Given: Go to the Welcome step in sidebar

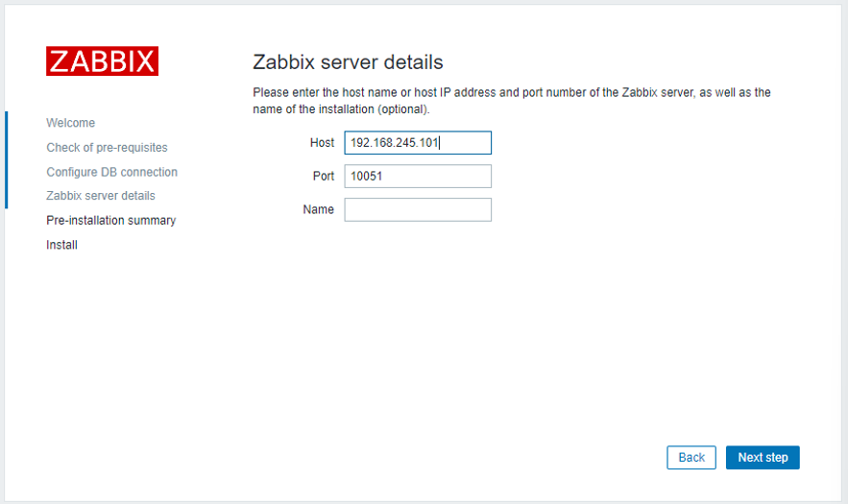Looking at the screenshot, I should [70, 123].
